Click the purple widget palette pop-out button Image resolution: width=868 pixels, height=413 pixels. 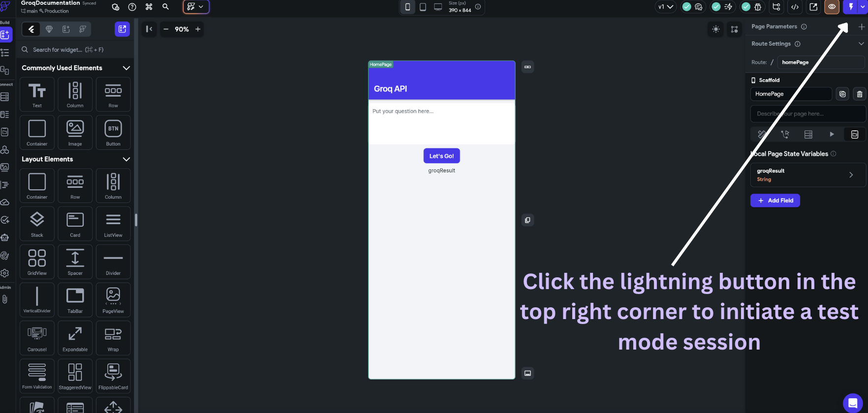[122, 29]
